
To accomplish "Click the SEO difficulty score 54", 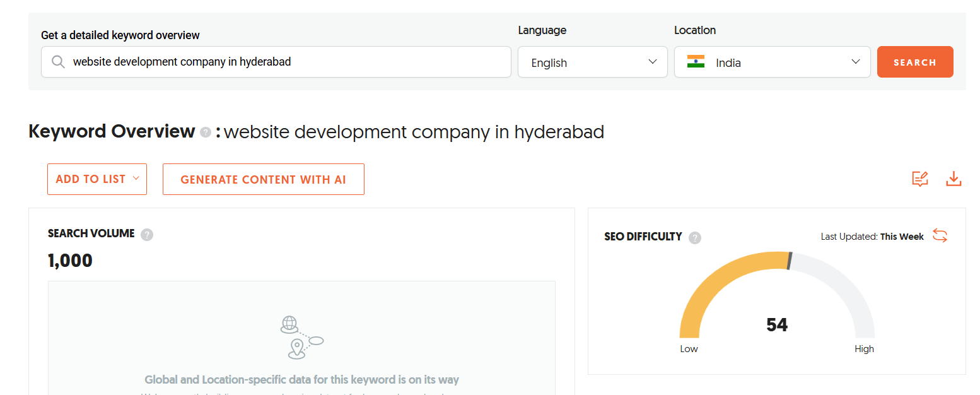I will pyautogui.click(x=777, y=325).
